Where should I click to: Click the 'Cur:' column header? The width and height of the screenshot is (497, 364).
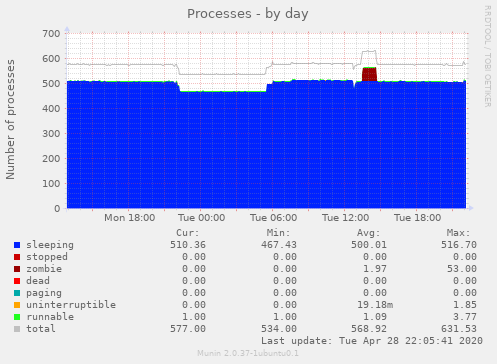[188, 233]
